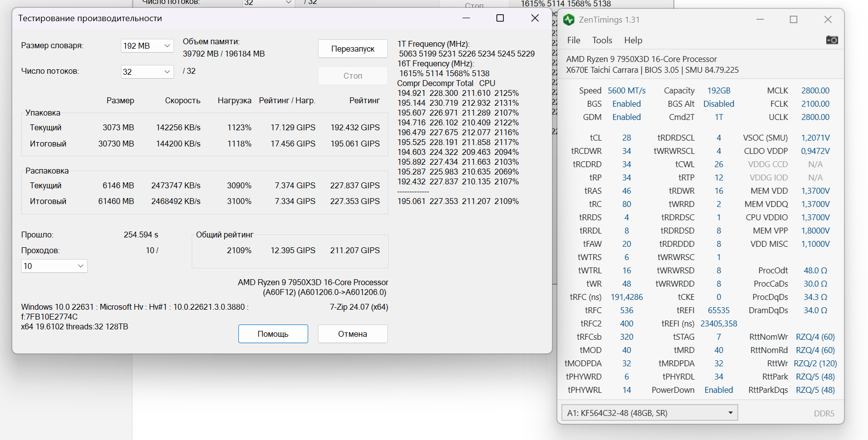The image size is (868, 440).
Task: Click the 1T Frequency (MHz) log line
Action: click(433, 44)
